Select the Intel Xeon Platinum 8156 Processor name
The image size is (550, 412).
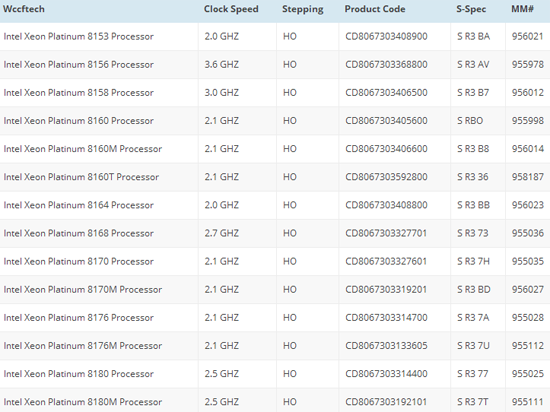coord(79,65)
